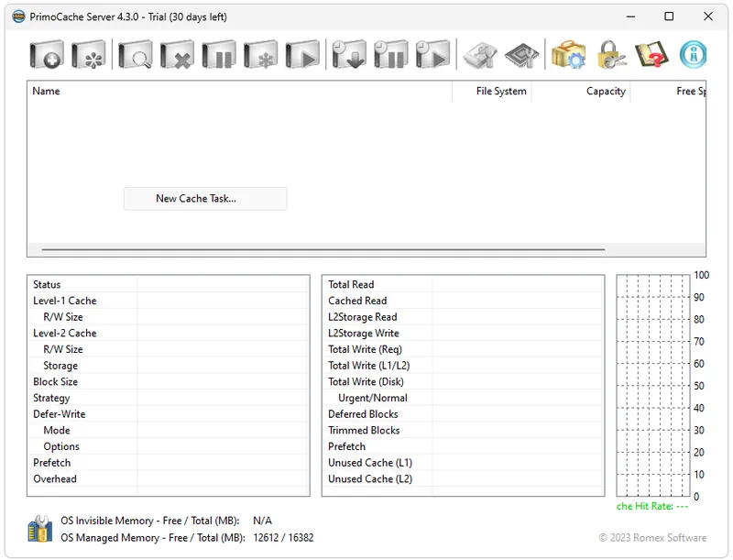Click the OS Managed Memory 12612 / 16382 value
The image size is (733, 560).
point(283,538)
